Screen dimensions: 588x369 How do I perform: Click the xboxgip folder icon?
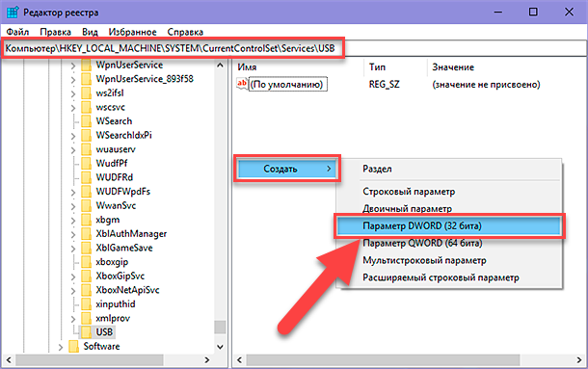[86, 262]
